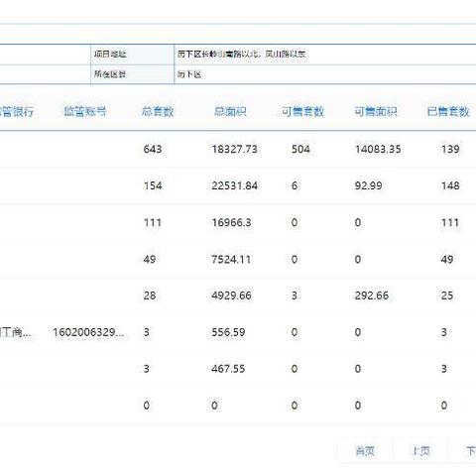Select the 所在区县 field label
Screen dimensions: 476x476
(x=110, y=74)
